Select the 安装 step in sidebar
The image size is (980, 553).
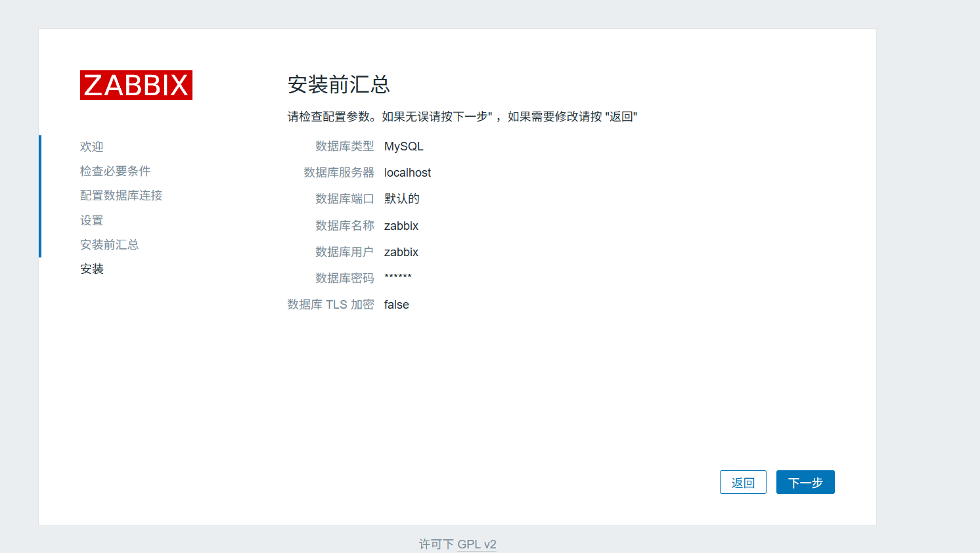tap(92, 269)
